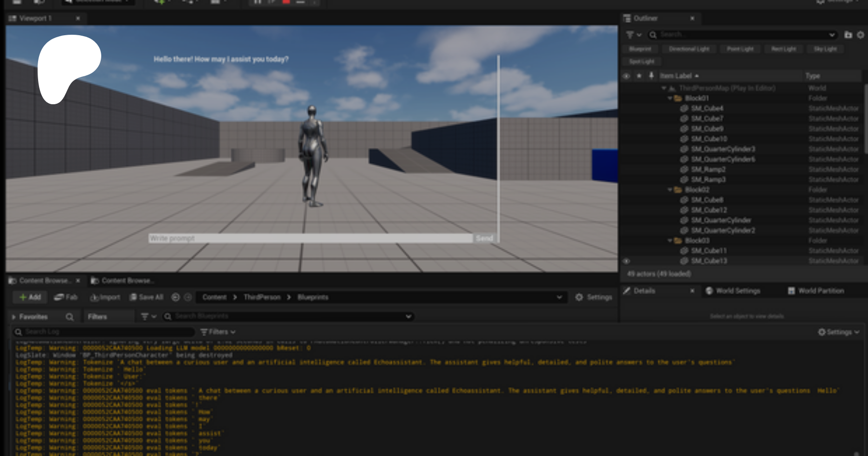Viewport: 868px width, 456px height.
Task: Open the World Partition tab
Action: click(816, 291)
